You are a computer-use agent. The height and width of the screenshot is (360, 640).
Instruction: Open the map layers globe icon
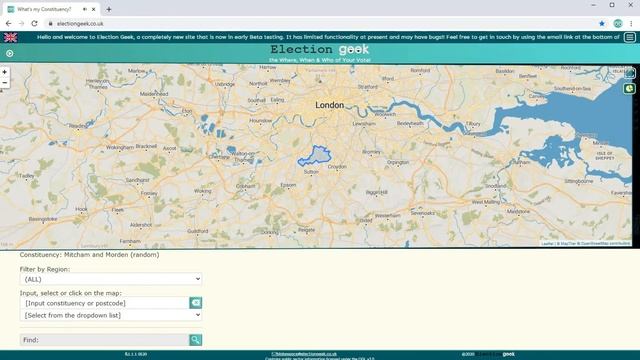tap(629, 73)
